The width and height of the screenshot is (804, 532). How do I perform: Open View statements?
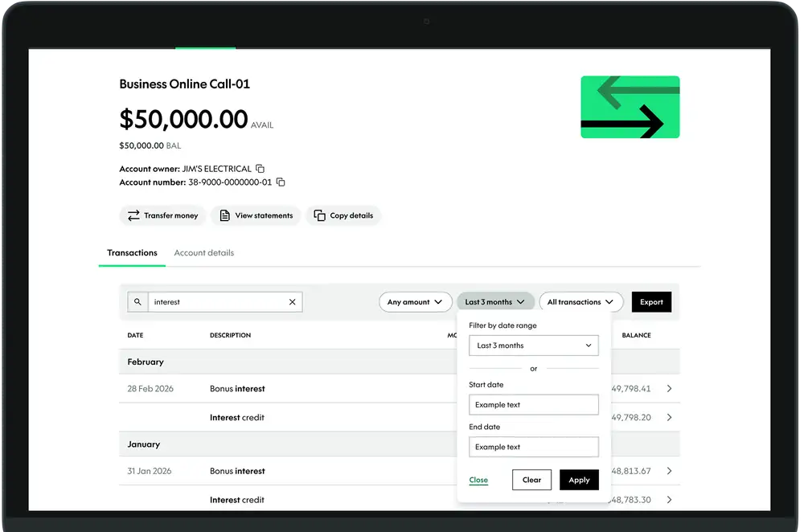[256, 215]
